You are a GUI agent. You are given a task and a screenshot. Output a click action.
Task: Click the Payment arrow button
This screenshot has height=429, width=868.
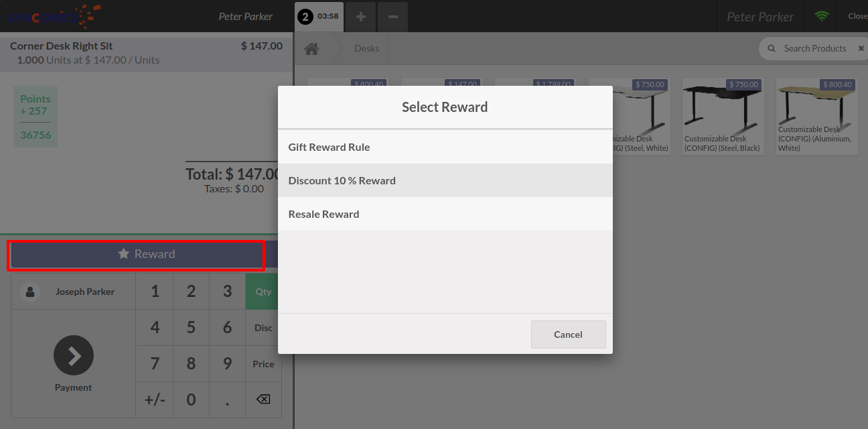tap(74, 356)
